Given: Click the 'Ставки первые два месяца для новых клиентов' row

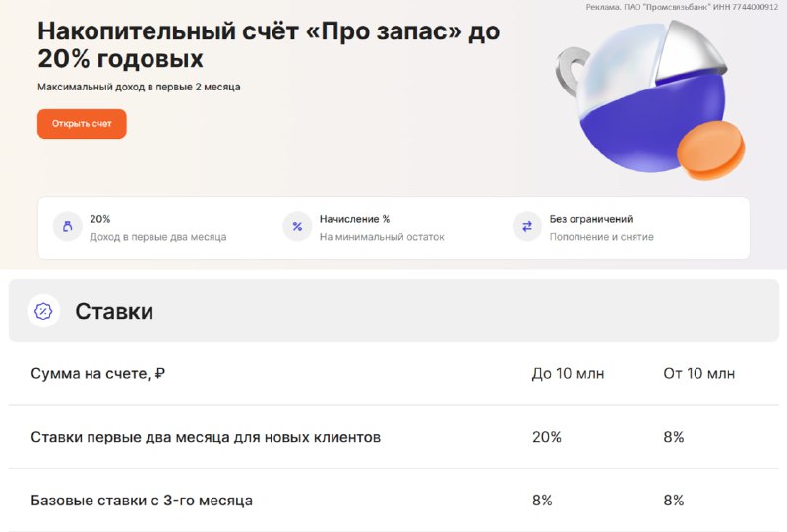Looking at the screenshot, I should pyautogui.click(x=394, y=437).
